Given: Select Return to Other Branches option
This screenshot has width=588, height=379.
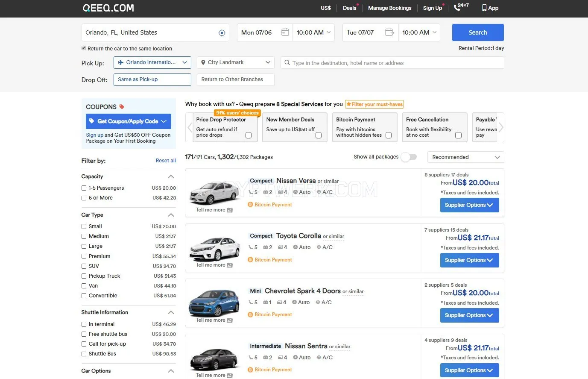Looking at the screenshot, I should tap(236, 79).
